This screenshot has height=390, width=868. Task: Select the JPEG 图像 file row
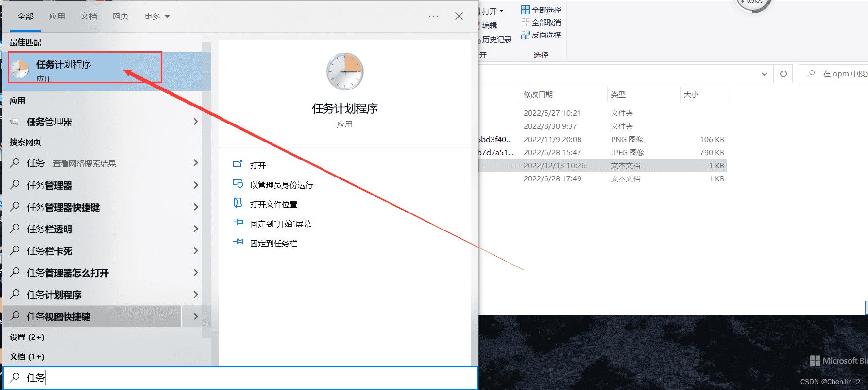coord(602,152)
